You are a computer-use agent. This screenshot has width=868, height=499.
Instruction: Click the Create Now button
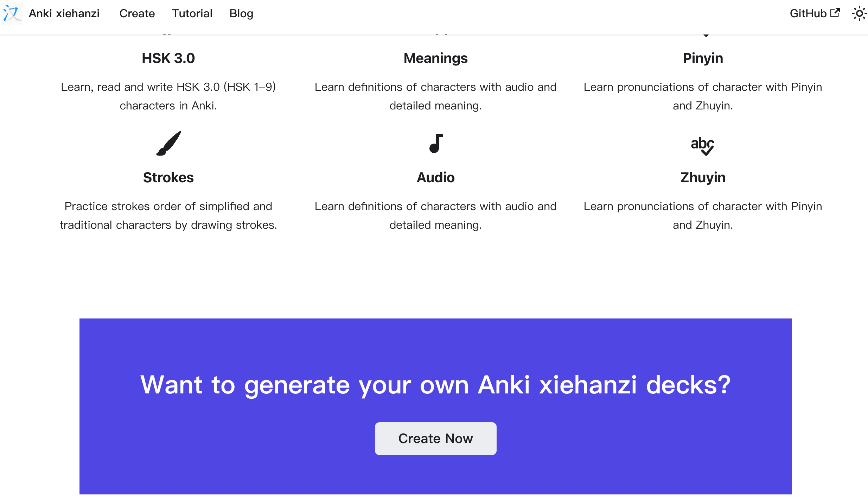coord(436,438)
